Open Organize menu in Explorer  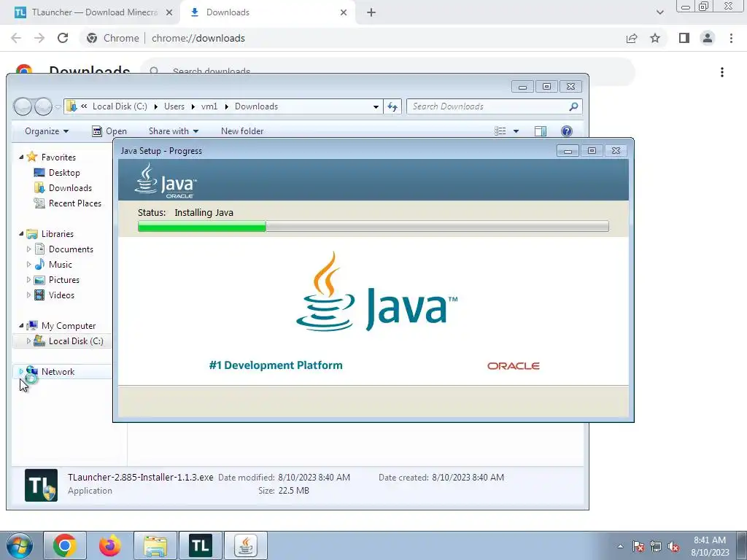(47, 131)
